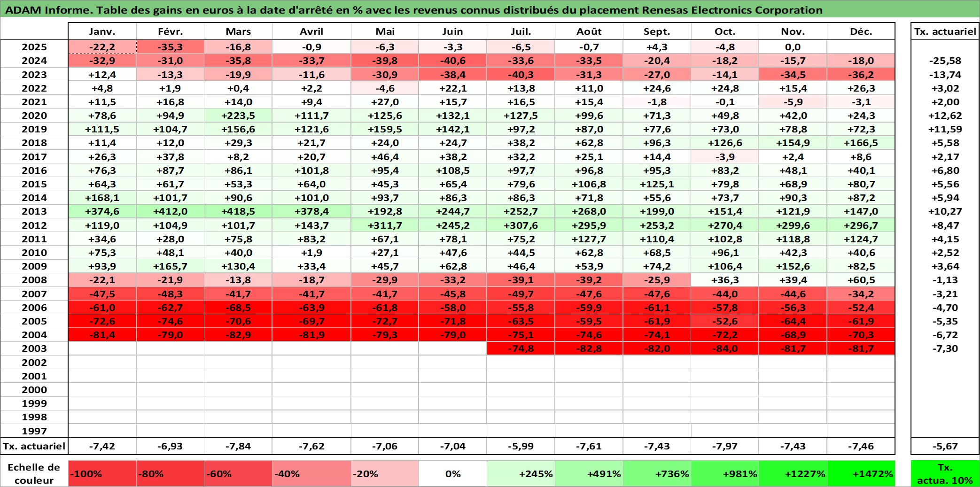This screenshot has width=980, height=487.
Task: Click the -20% pink scale swatch
Action: (385, 473)
